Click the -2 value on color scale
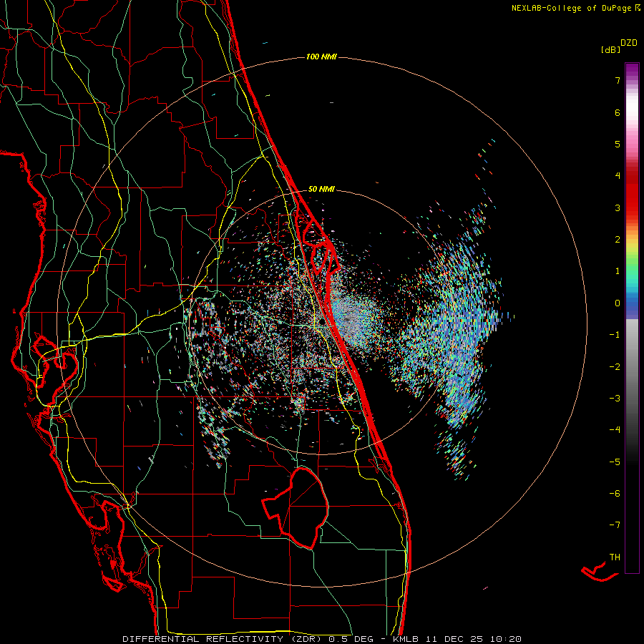The height and width of the screenshot is (644, 644). point(615,366)
